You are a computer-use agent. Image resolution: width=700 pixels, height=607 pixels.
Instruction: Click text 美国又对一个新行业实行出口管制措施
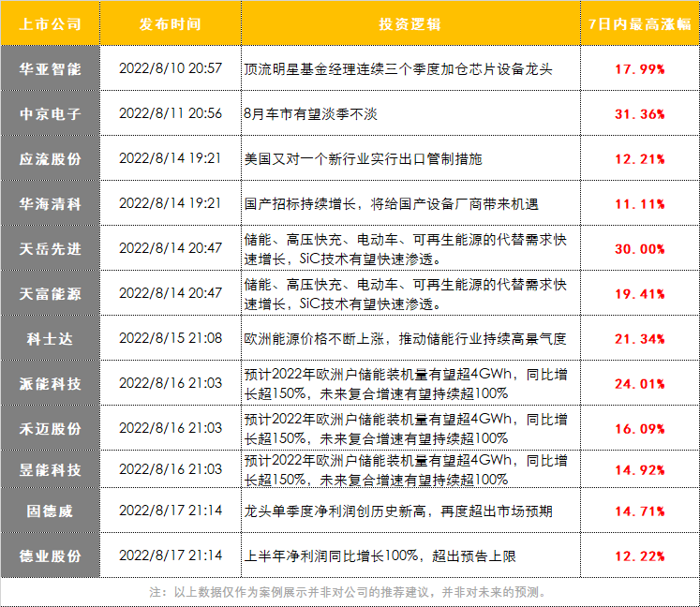click(363, 159)
